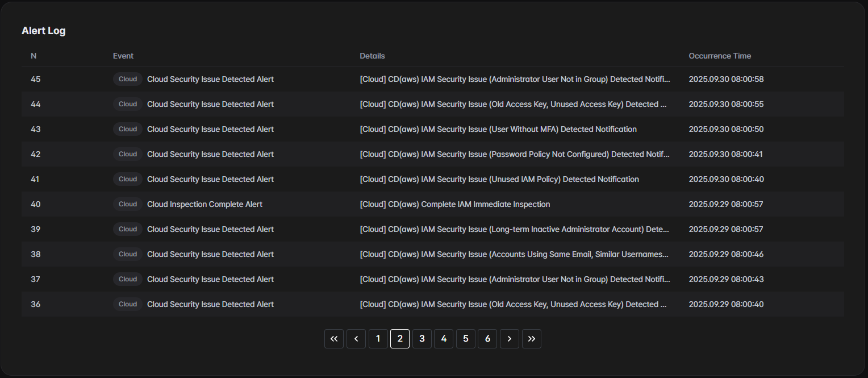Viewport: 868px width, 378px height.
Task: Click the Occurrence Time column header
Action: [x=720, y=56]
